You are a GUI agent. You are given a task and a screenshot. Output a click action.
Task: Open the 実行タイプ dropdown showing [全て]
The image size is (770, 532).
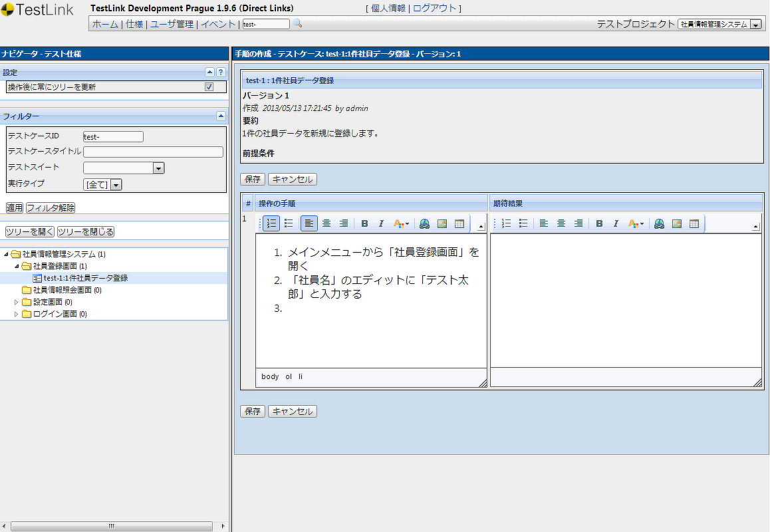click(x=116, y=184)
